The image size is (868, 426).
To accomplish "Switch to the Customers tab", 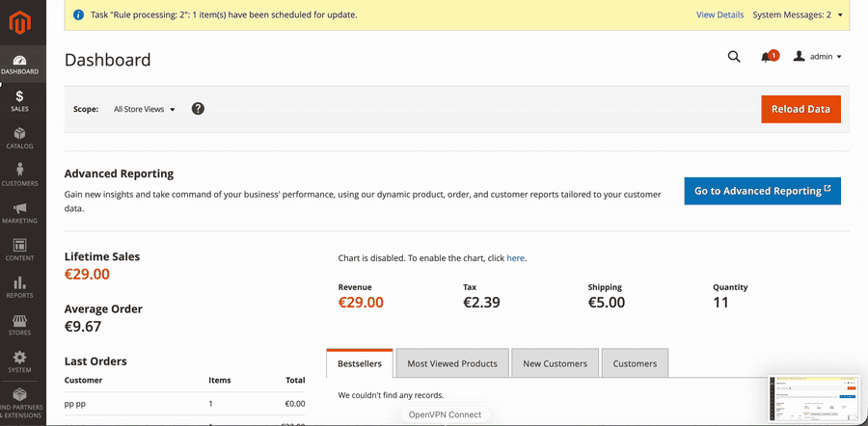I will point(635,363).
